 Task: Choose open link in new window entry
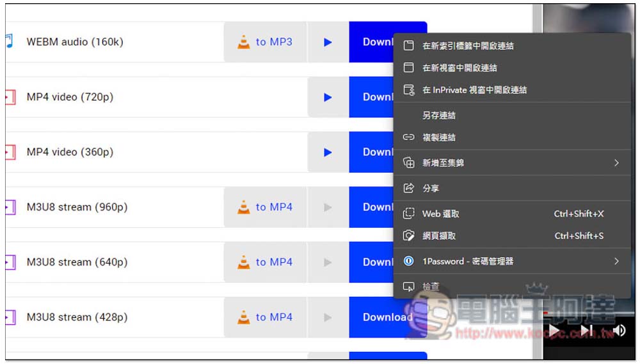point(512,68)
